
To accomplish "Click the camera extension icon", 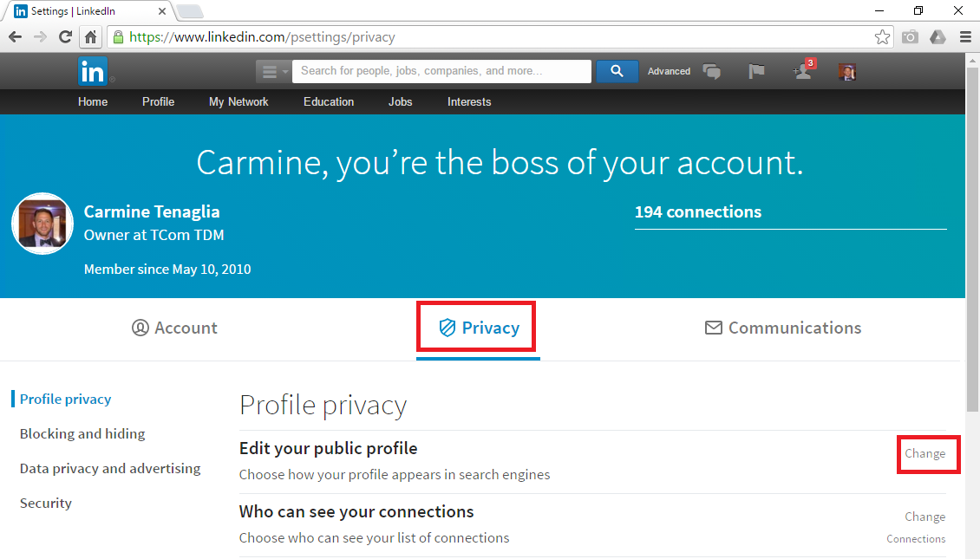I will tap(910, 37).
